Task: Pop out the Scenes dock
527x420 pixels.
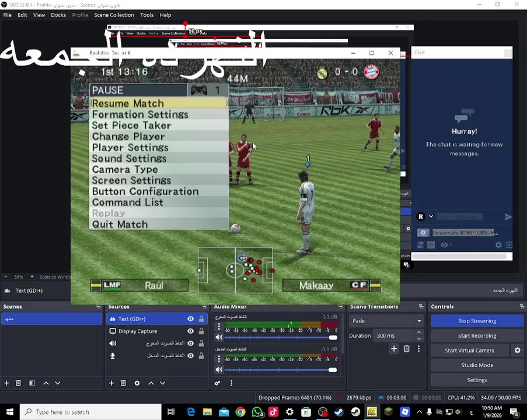Action: (x=99, y=306)
